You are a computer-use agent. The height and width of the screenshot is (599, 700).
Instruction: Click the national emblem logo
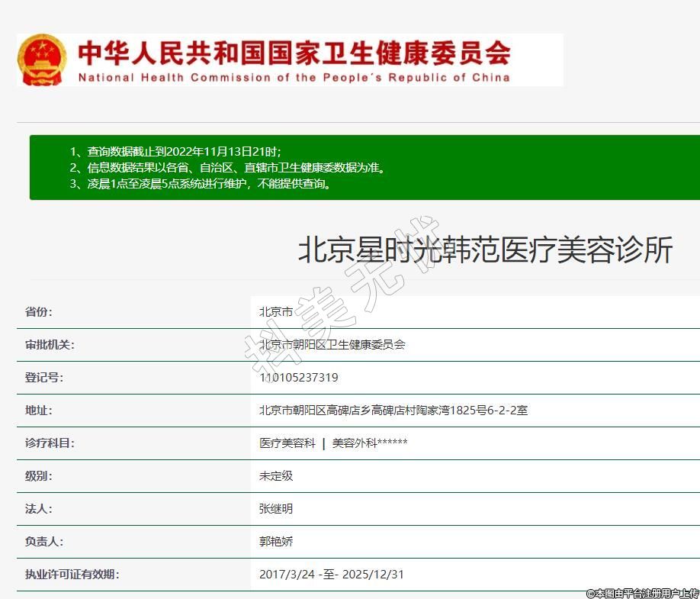pyautogui.click(x=42, y=60)
